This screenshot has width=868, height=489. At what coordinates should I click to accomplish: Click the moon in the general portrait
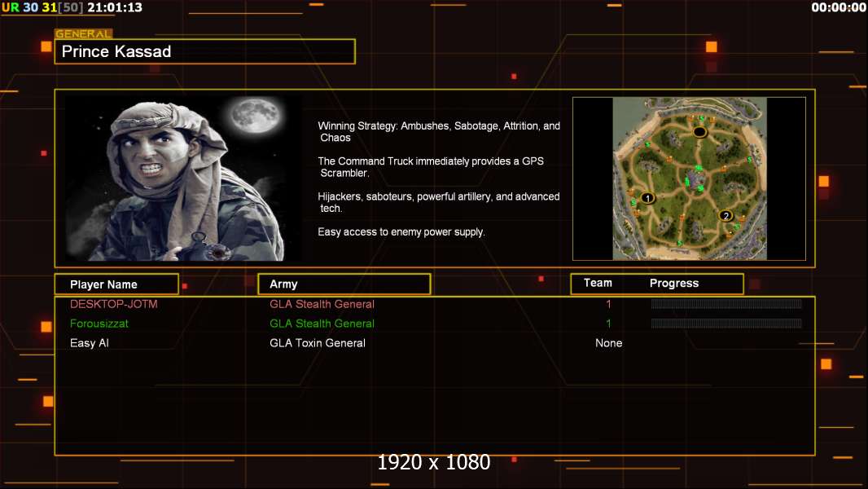pos(256,115)
